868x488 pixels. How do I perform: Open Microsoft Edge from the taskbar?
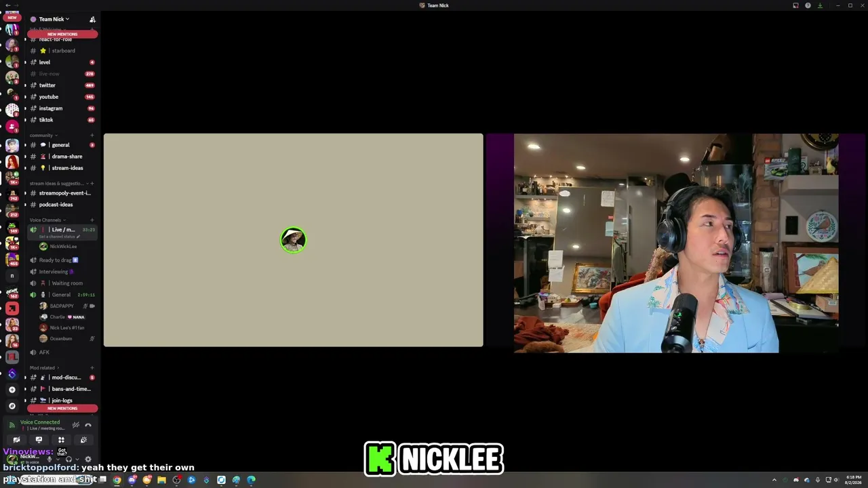(251, 480)
